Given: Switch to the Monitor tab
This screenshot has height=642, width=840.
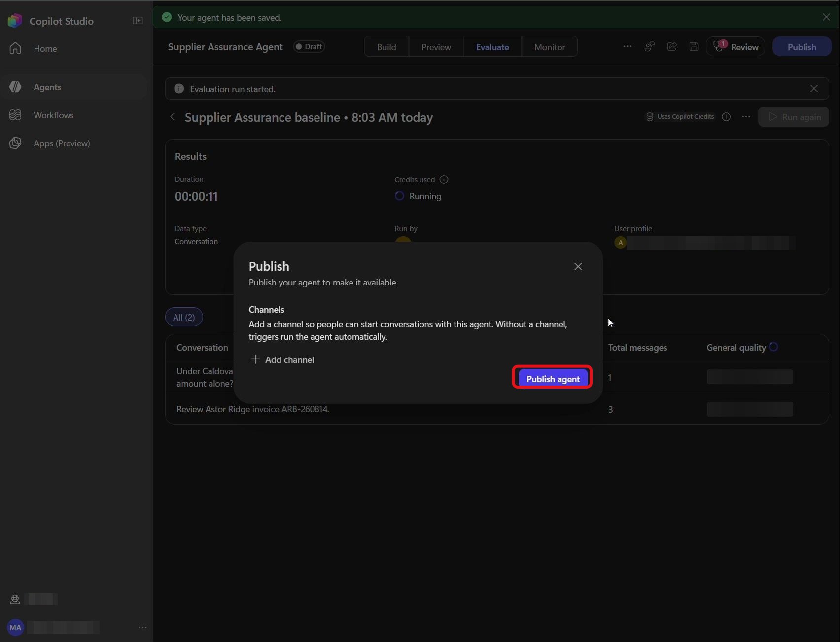Looking at the screenshot, I should pos(550,47).
